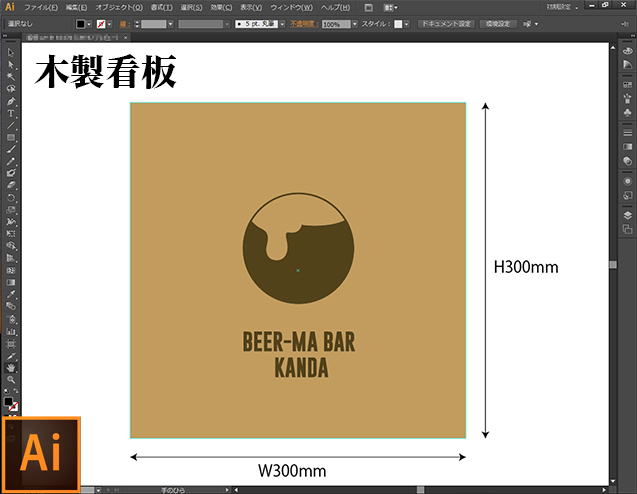Click the ドキュメント設定 button
This screenshot has height=494, width=637.
[446, 24]
